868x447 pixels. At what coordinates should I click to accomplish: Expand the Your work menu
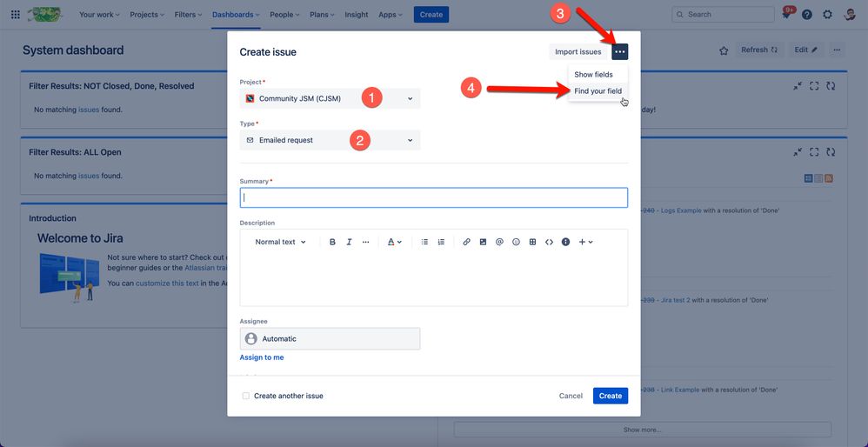pyautogui.click(x=99, y=15)
